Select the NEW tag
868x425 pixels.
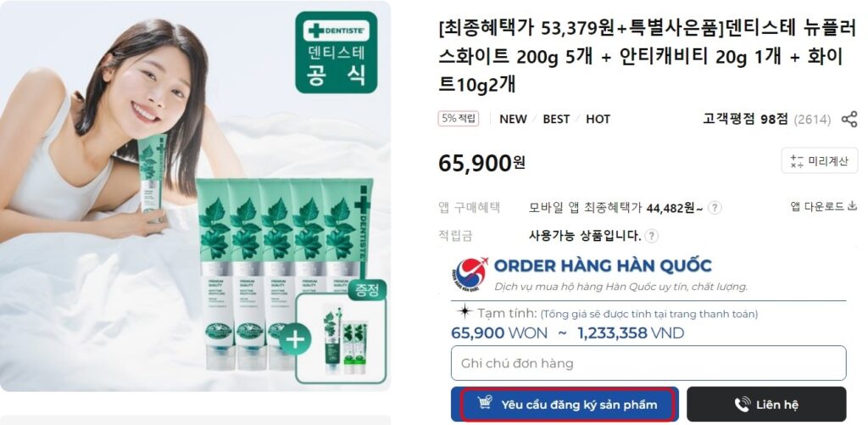point(513,119)
